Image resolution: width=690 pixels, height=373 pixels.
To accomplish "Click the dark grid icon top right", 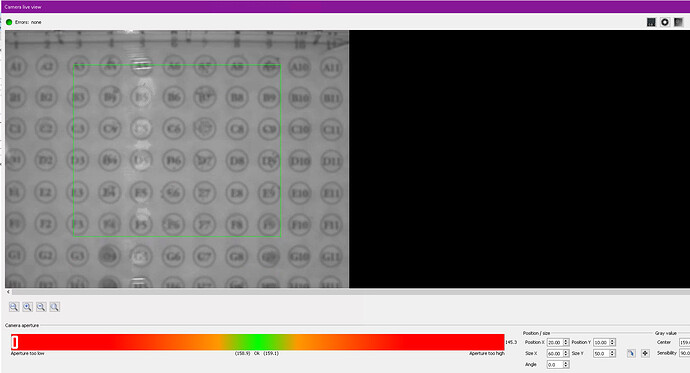I will 651,22.
